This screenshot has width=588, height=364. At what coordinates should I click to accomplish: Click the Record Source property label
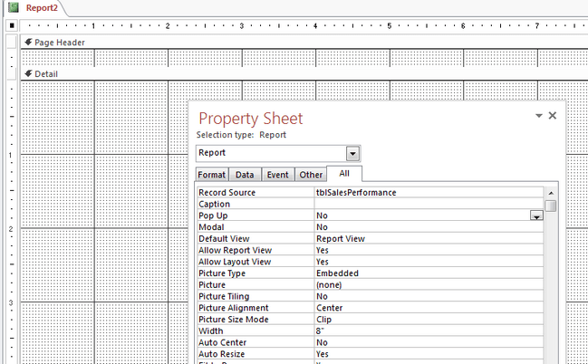click(x=227, y=192)
